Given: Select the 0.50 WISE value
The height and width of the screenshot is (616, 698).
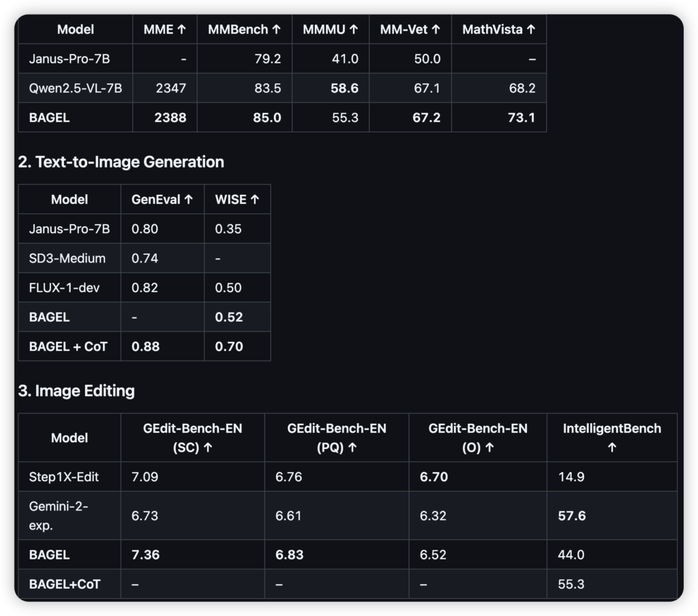Looking at the screenshot, I should coord(228,288).
